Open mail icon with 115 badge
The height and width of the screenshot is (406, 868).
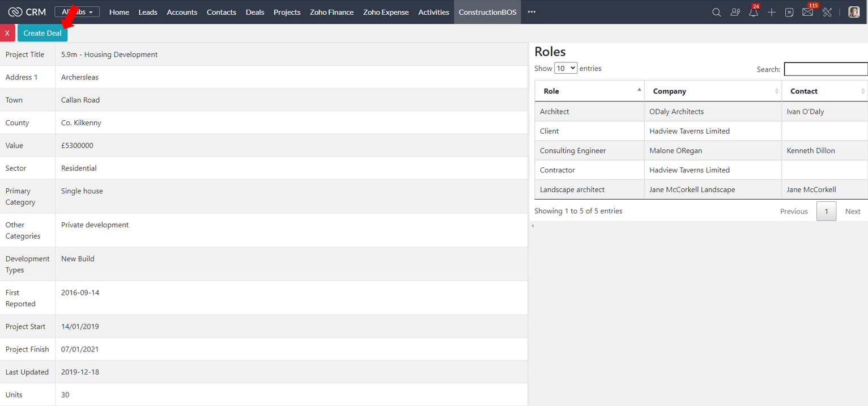point(808,12)
